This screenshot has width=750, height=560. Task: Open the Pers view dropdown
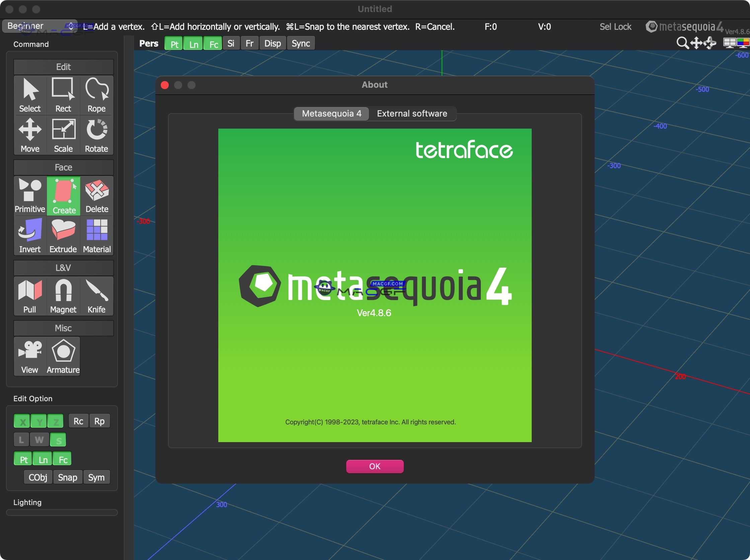pos(148,43)
